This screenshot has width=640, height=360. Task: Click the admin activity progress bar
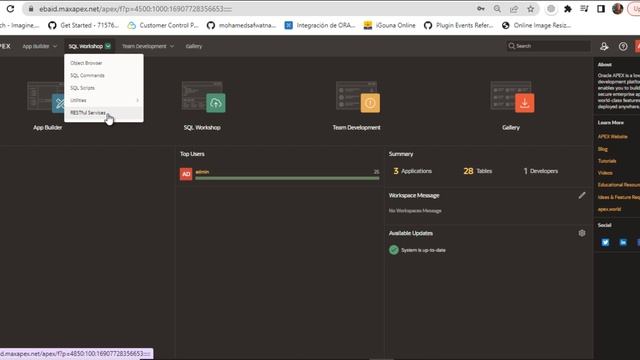coord(287,178)
